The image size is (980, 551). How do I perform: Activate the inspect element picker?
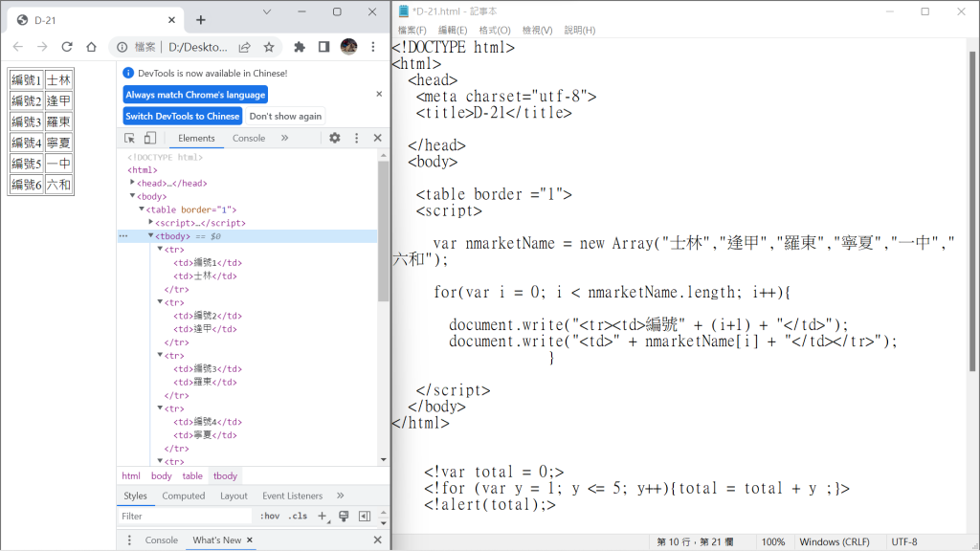pyautogui.click(x=129, y=138)
